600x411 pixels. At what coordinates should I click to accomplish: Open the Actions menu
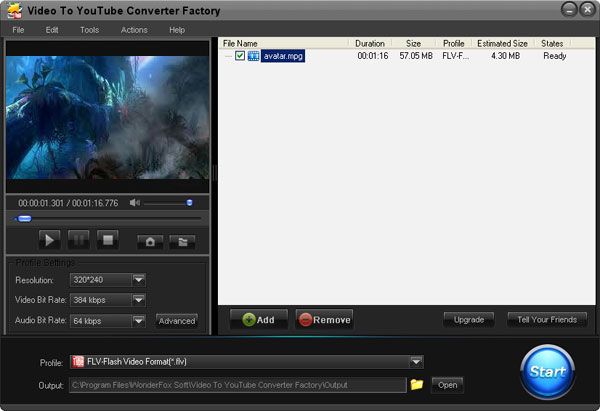pyautogui.click(x=134, y=30)
